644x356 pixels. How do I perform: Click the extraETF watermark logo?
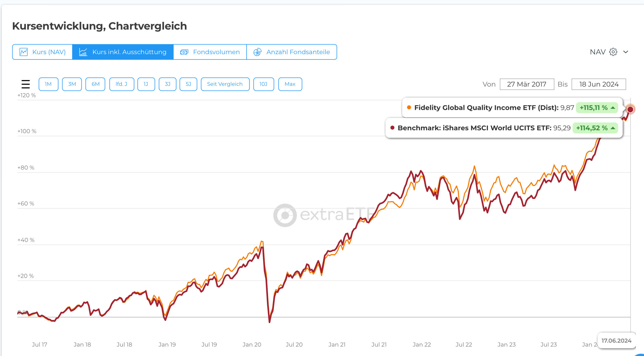coord(285,215)
